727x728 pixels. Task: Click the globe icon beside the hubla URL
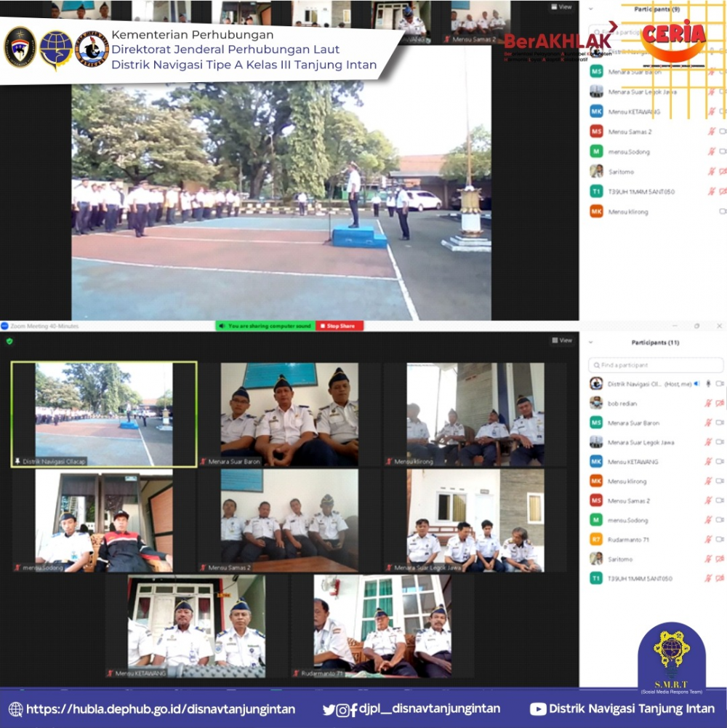(16, 709)
